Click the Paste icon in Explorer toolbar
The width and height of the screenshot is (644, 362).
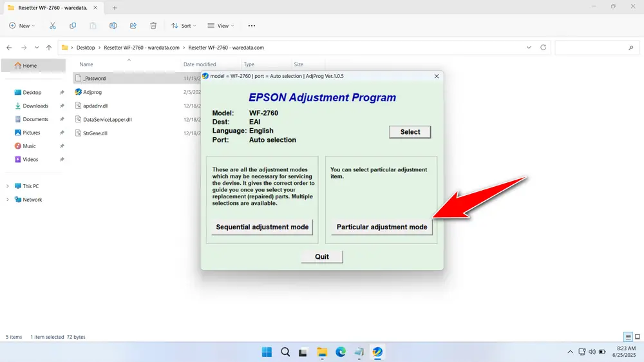pos(93,26)
